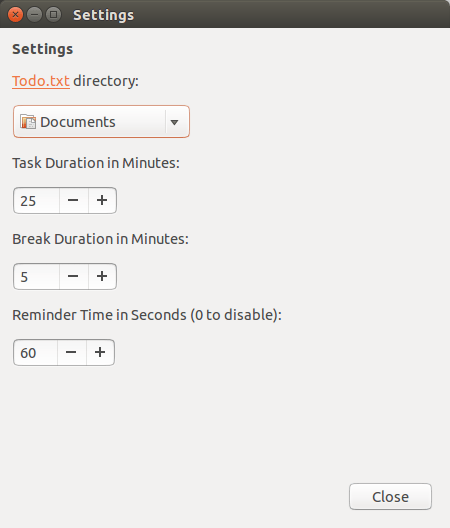The image size is (450, 528).
Task: Maximize the Settings window
Action: (54, 15)
